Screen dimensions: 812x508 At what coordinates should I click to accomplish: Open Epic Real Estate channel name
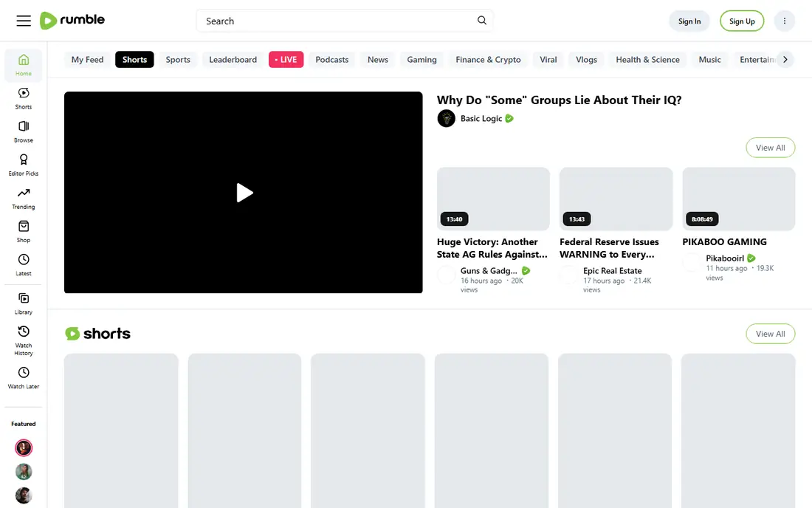click(612, 271)
